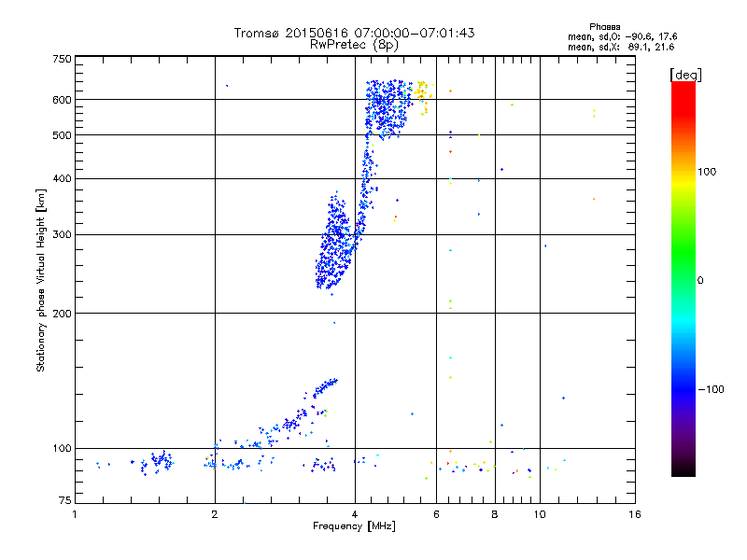Click the x-axis tick label '10'
Viewport: 747px width, 560px height.
pos(540,514)
